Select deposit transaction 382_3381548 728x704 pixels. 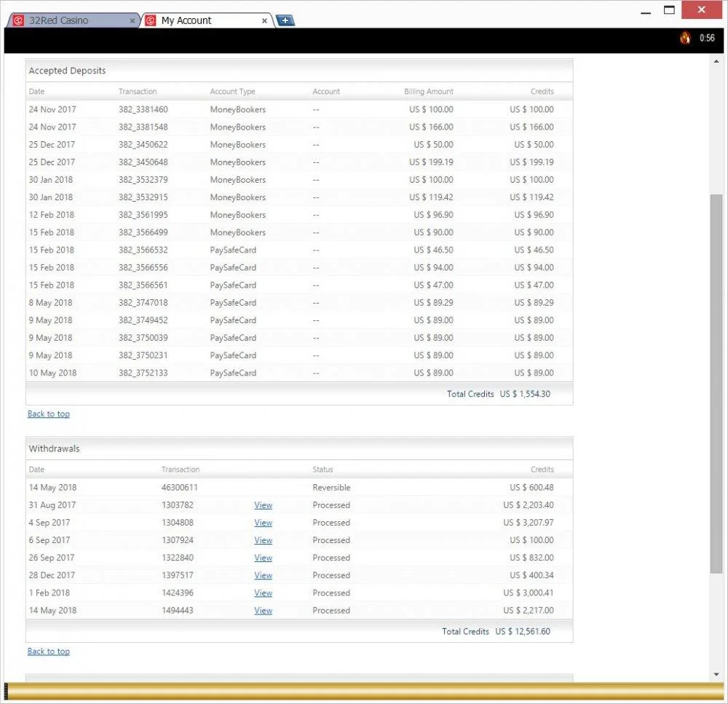point(143,127)
